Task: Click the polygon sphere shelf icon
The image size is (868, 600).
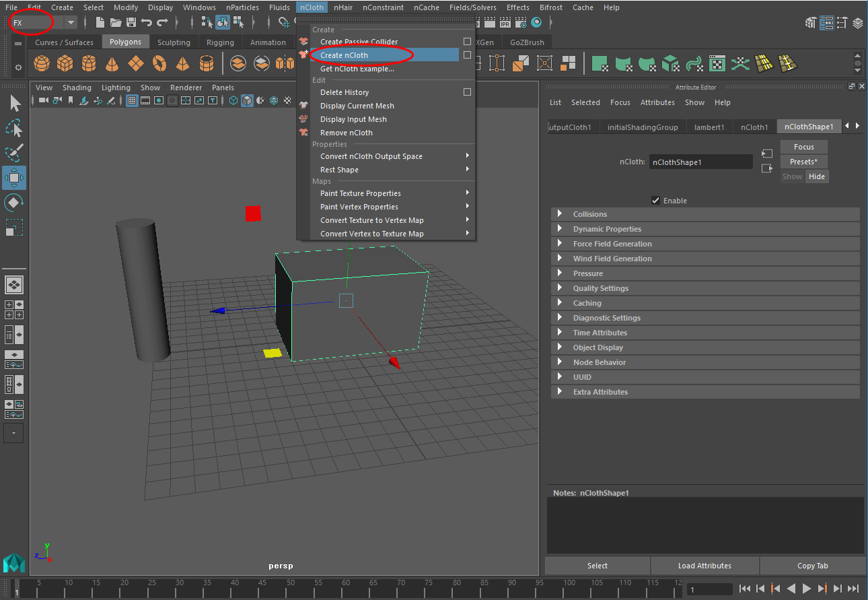Action: point(42,64)
